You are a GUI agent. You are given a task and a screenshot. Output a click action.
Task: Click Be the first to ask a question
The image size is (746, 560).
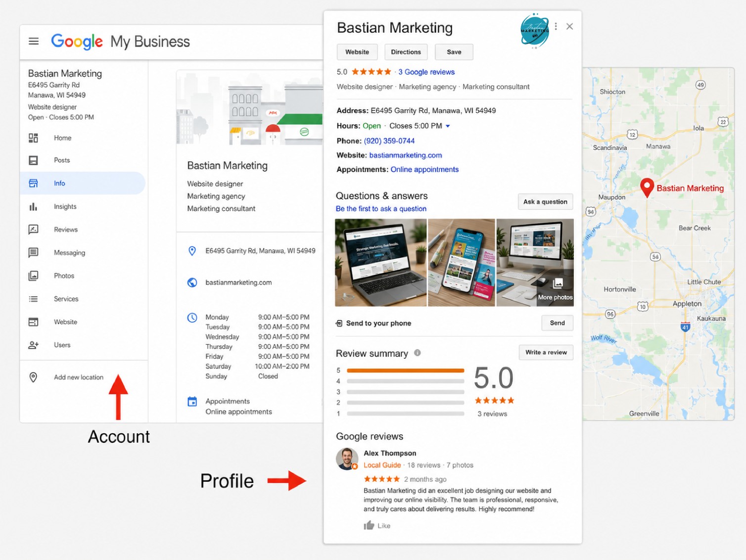381,209
